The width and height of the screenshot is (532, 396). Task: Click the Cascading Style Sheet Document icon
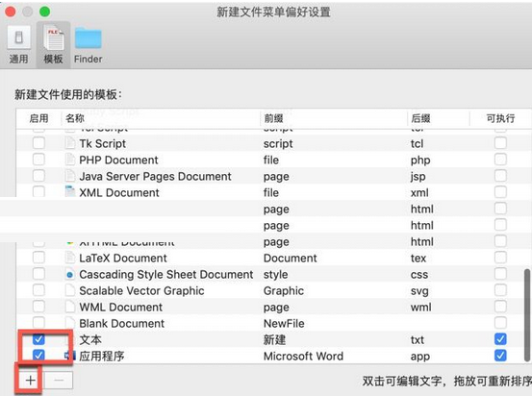(70, 274)
